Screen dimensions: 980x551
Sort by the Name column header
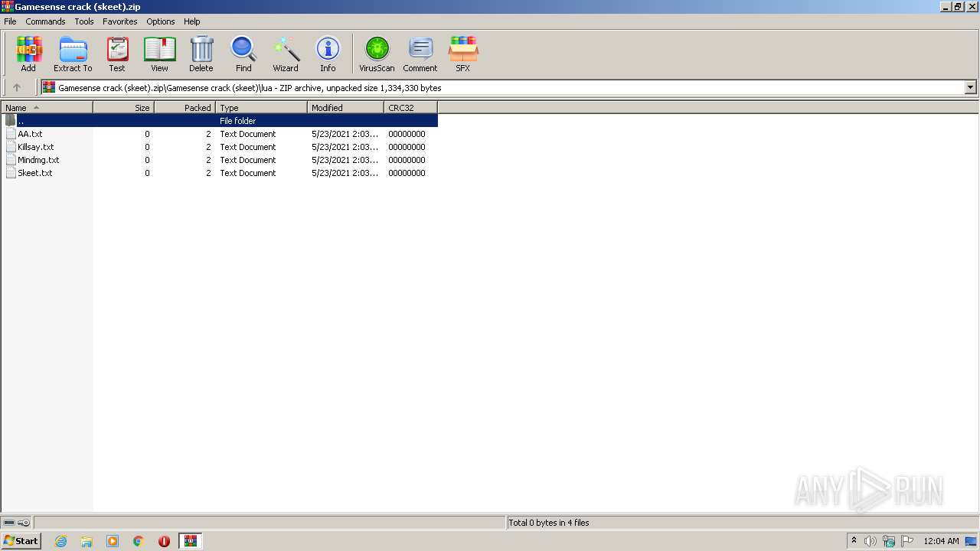(x=47, y=108)
